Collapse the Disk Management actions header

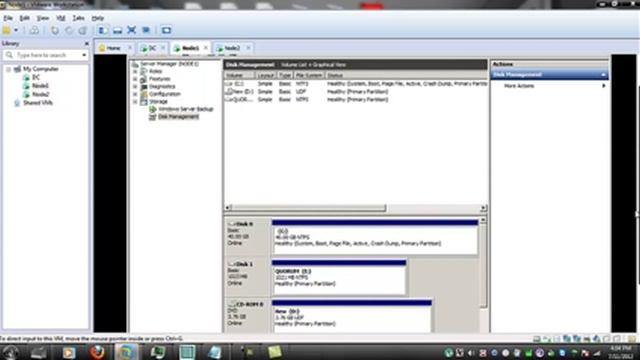click(x=603, y=75)
